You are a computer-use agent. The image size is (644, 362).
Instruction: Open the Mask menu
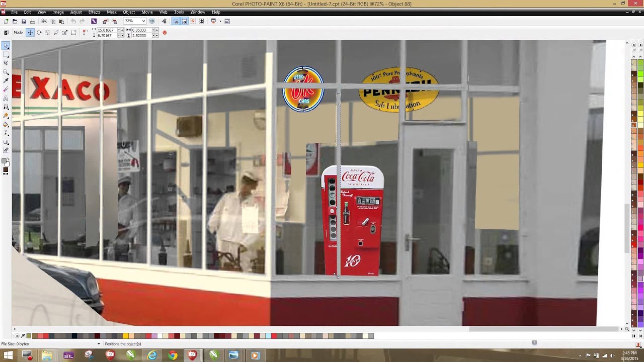(x=112, y=12)
